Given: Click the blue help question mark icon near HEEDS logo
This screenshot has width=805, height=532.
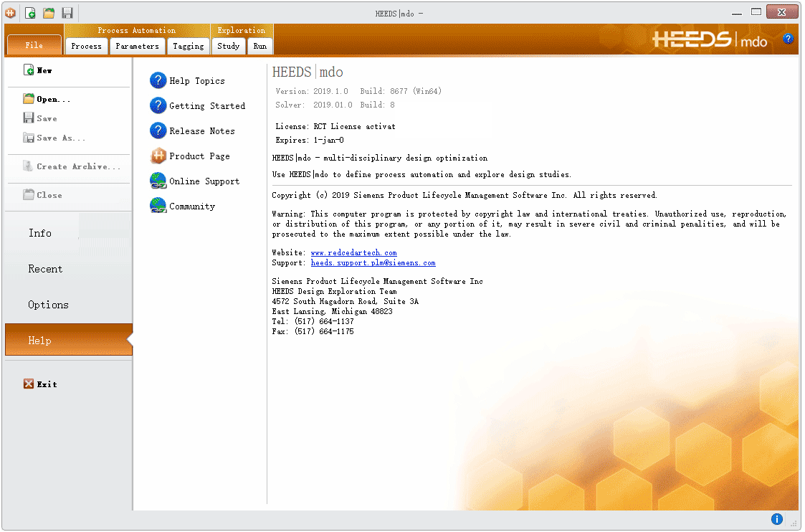Looking at the screenshot, I should [x=788, y=39].
